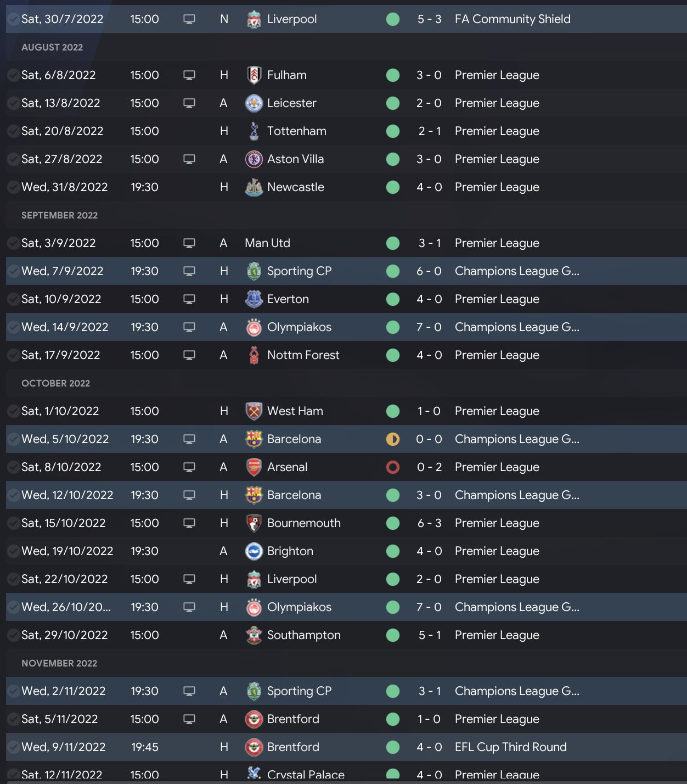Toggle the checkmark beside Sat, 29/10/2022 fixture
Viewport: 687px width, 784px height.
(x=13, y=635)
